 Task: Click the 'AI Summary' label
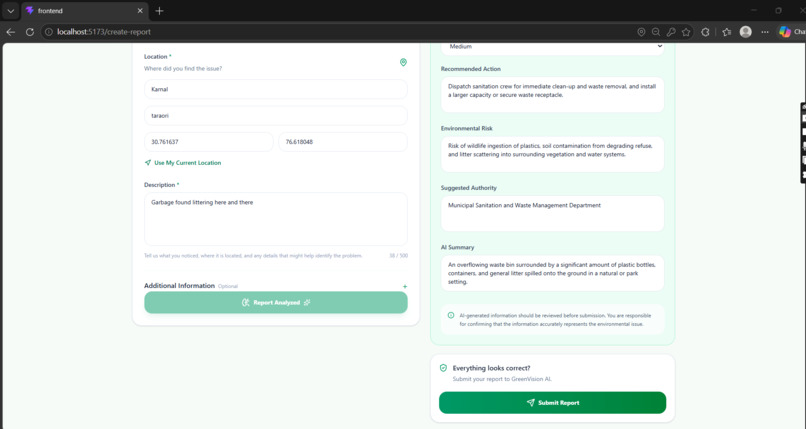tap(457, 247)
